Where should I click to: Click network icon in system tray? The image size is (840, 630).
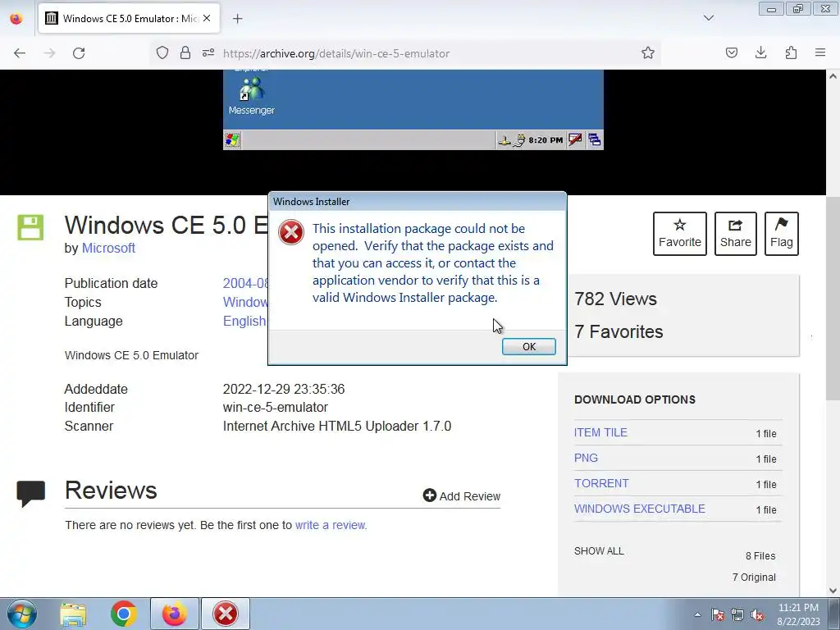(737, 615)
